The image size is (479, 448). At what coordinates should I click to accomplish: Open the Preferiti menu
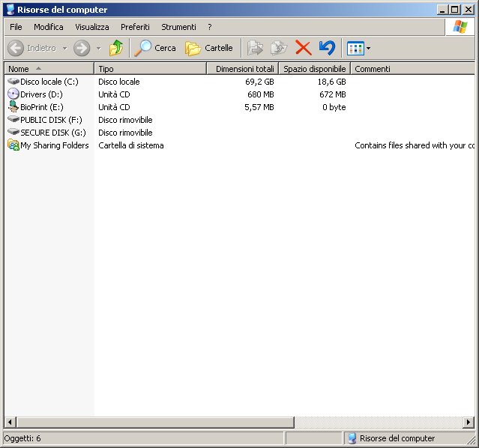(x=135, y=27)
